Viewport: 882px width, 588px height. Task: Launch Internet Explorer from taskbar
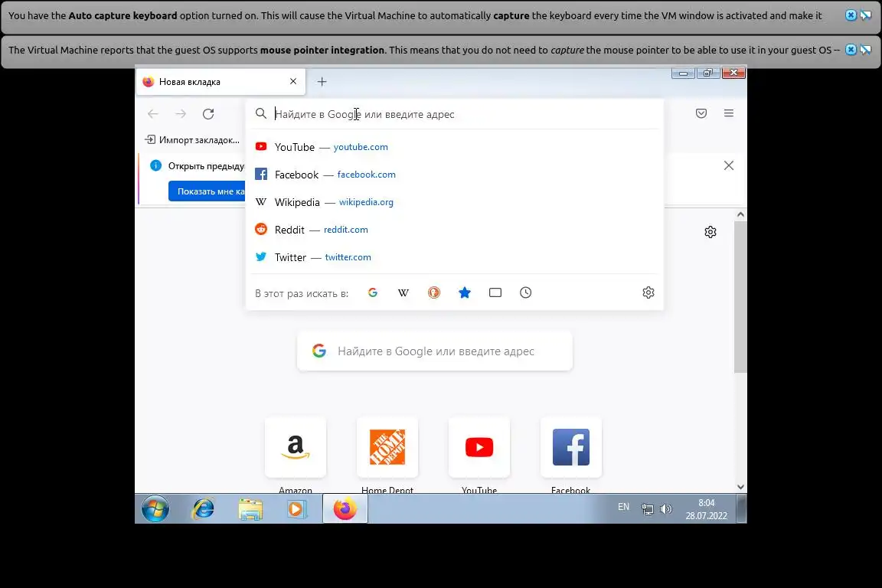204,509
